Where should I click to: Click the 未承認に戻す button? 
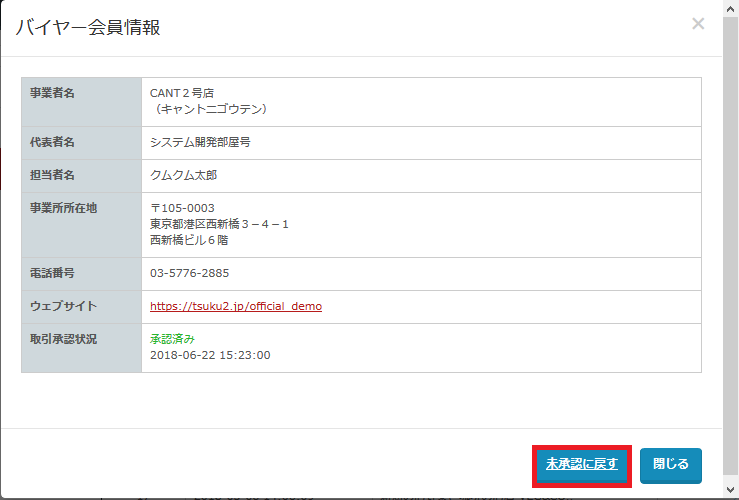click(x=581, y=464)
